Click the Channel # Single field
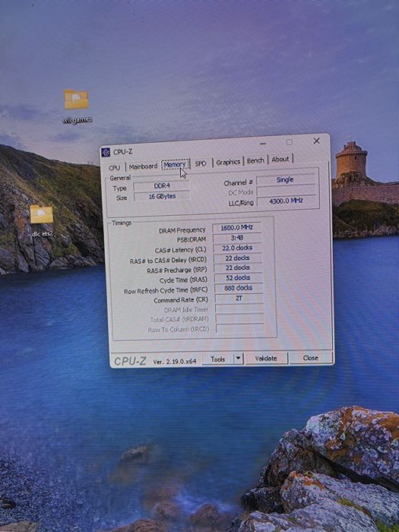 [x=285, y=180]
